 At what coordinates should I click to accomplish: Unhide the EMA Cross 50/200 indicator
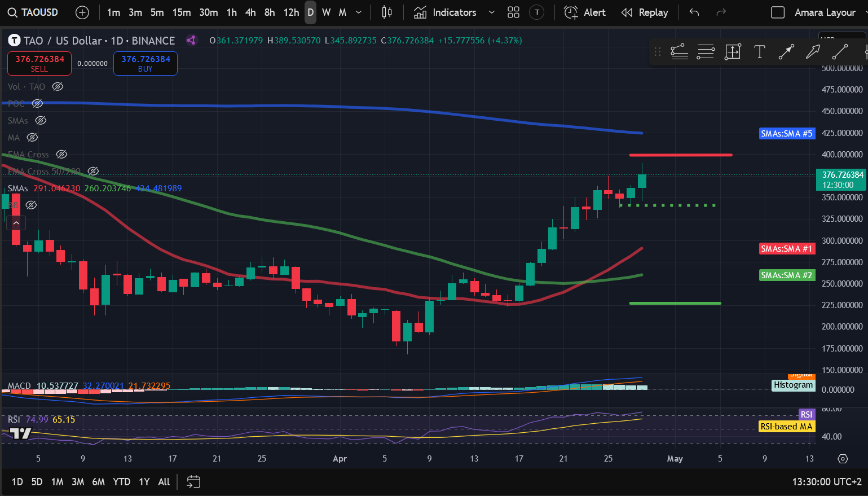pos(93,171)
